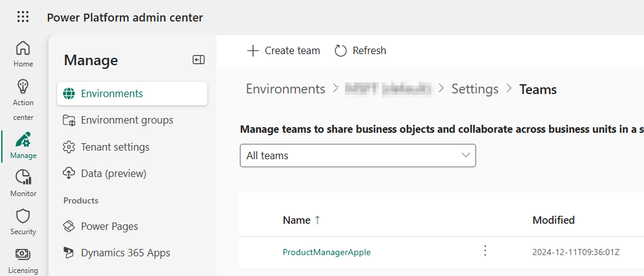This screenshot has height=276, width=644.
Task: Open the app launcher waffle icon
Action: 23,17
